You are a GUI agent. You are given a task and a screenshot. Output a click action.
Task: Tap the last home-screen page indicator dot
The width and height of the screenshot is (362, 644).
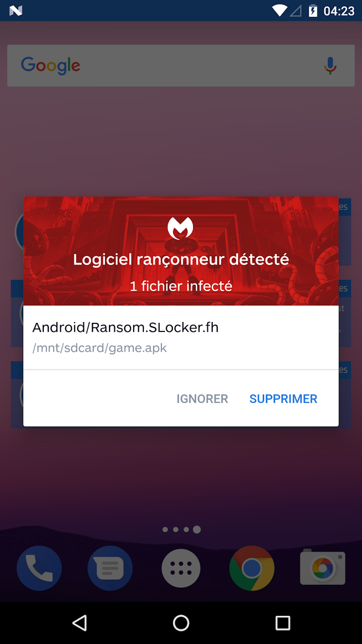[197, 530]
